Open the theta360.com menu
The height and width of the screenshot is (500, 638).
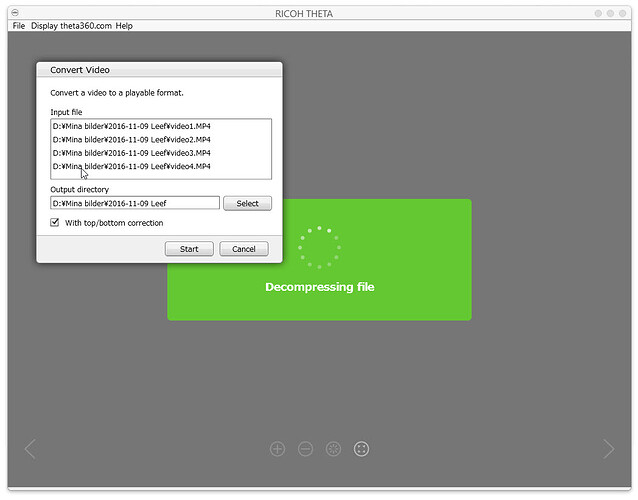point(86,26)
